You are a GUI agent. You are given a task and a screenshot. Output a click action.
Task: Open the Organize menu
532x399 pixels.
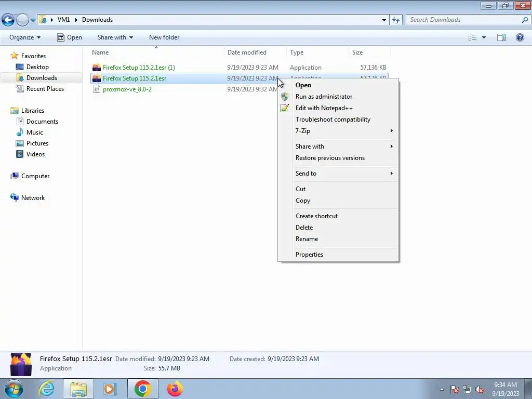[25, 37]
